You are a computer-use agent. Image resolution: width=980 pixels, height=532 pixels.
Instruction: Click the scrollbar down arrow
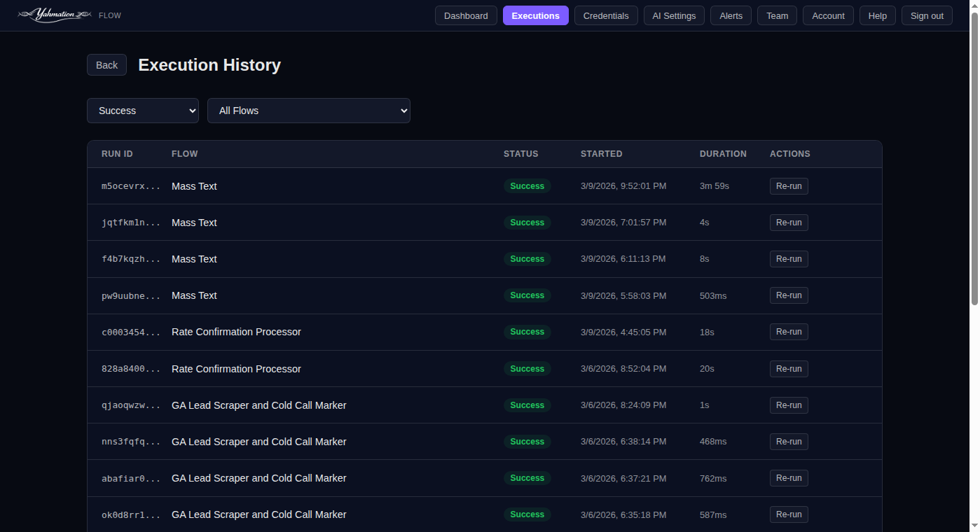(974, 526)
